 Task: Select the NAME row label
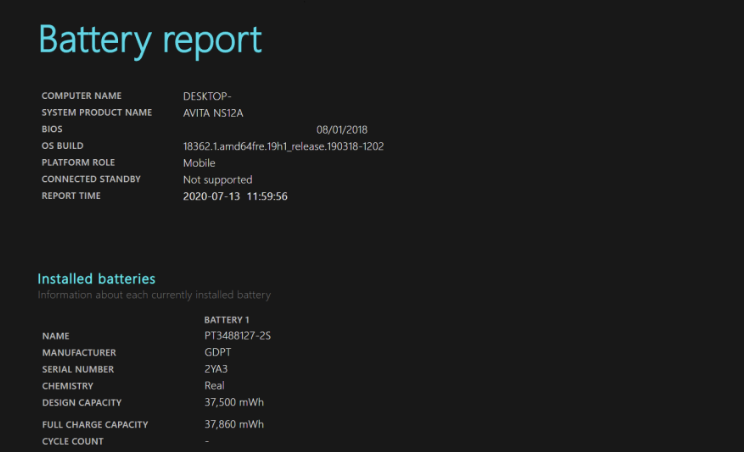56,336
